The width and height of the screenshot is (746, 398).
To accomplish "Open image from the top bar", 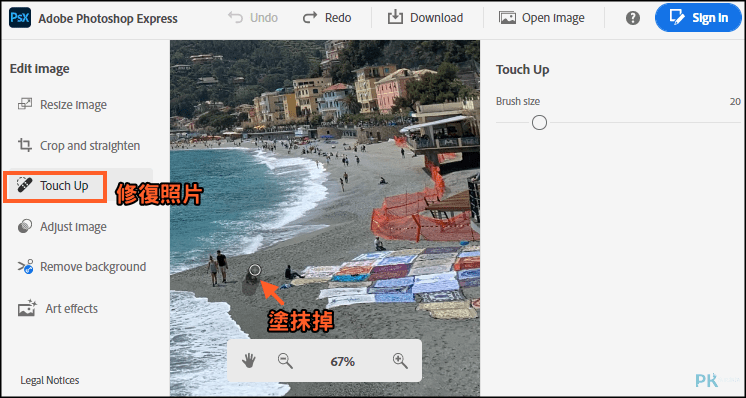I will click(542, 18).
